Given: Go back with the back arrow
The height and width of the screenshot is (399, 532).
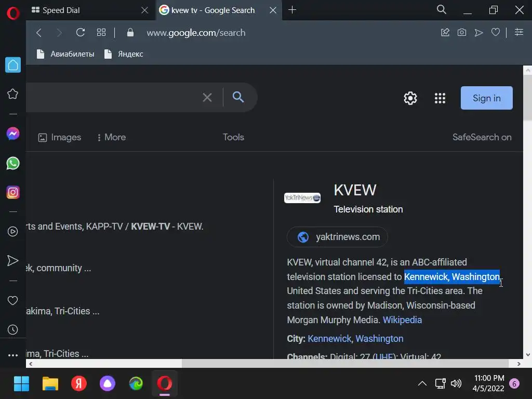Looking at the screenshot, I should (x=38, y=33).
